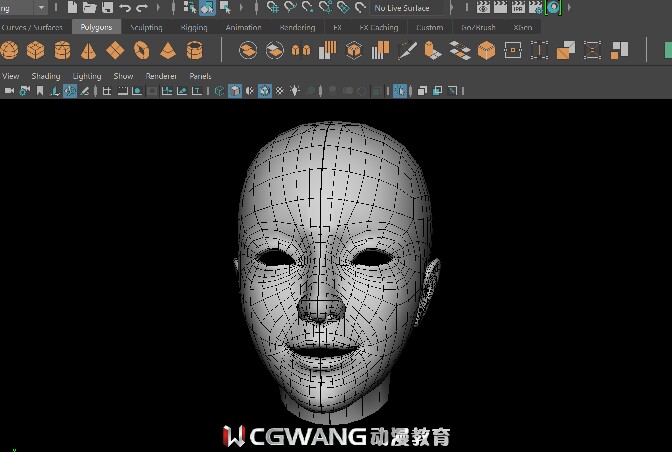Expand the section after selection mode icons
Screen dimensions: 672x452
click(x=241, y=7)
